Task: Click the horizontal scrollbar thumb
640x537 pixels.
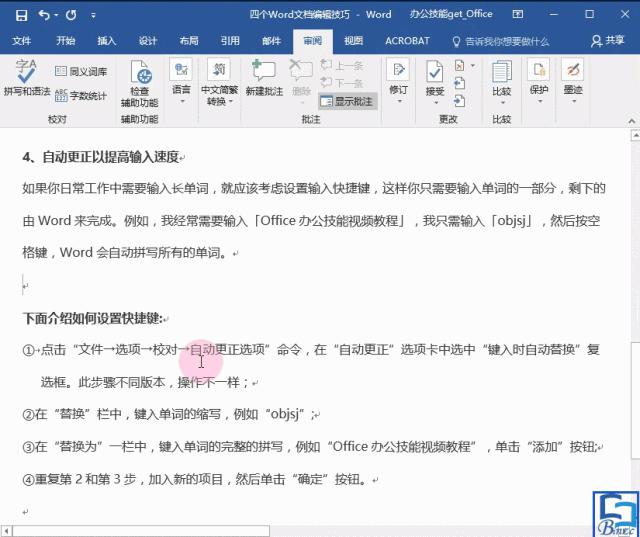Action: coord(141,531)
